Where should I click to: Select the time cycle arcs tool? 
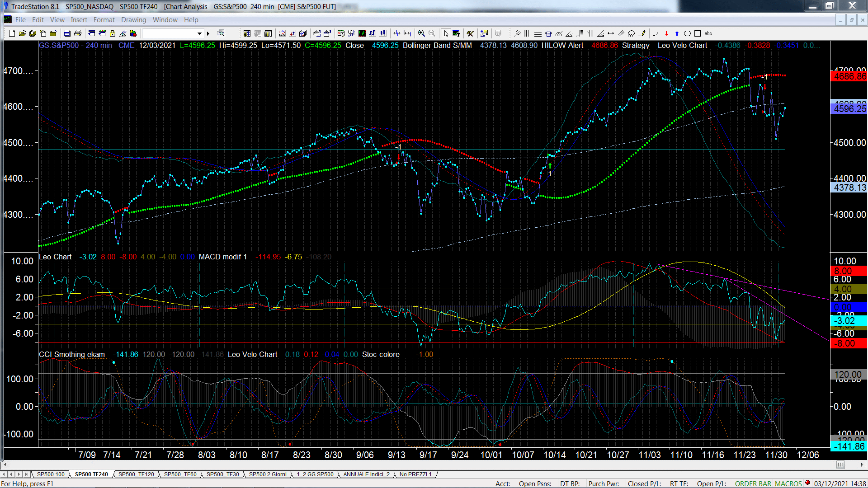pos(632,33)
